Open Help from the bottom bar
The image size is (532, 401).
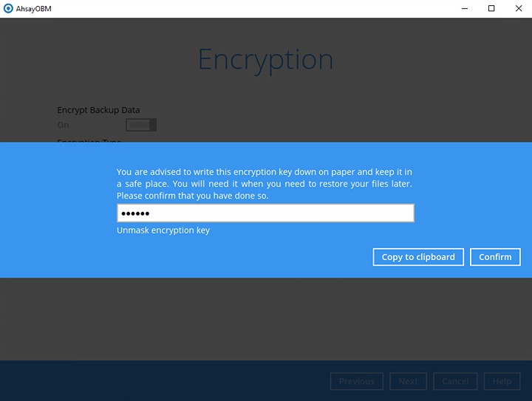[502, 381]
